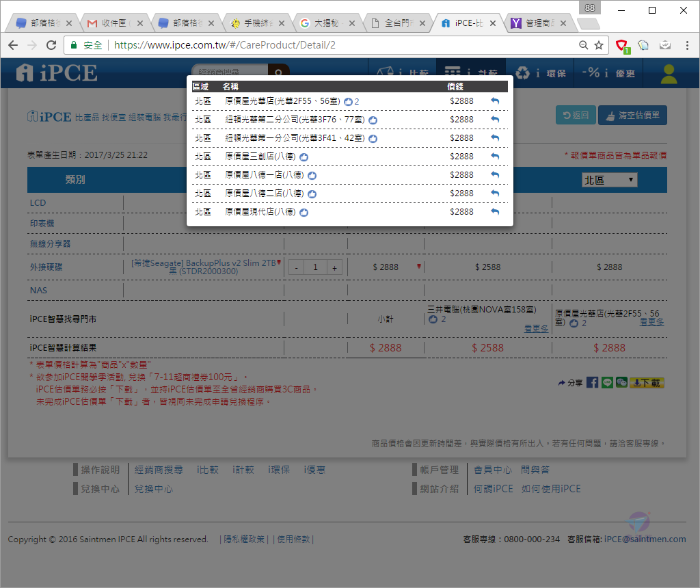Click the iPCE logo in header
Screen dimensions: 700x588
(x=57, y=72)
